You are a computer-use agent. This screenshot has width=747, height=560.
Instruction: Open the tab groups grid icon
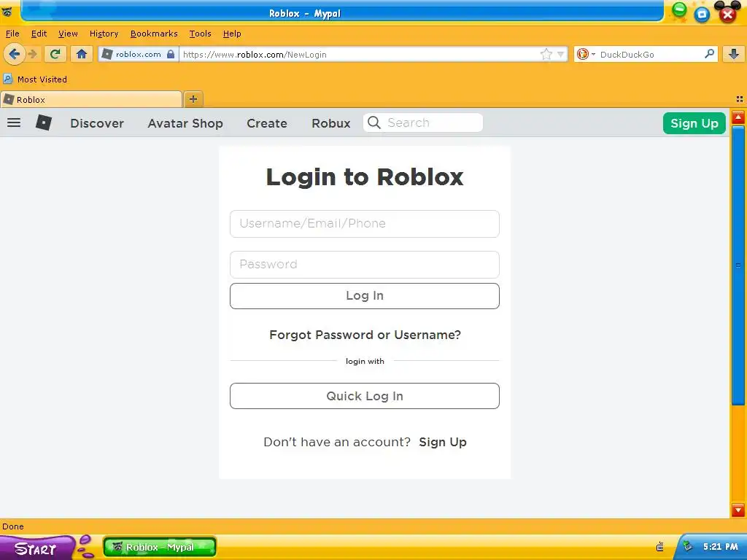coord(740,99)
